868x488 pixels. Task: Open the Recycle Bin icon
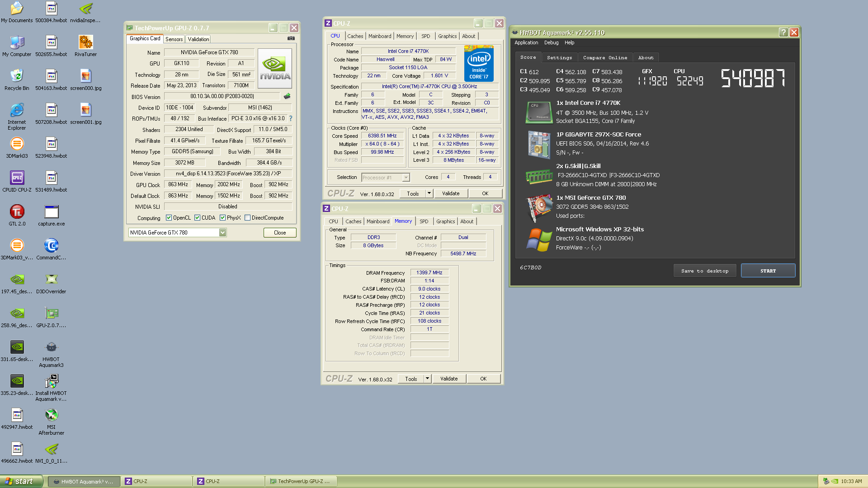17,80
